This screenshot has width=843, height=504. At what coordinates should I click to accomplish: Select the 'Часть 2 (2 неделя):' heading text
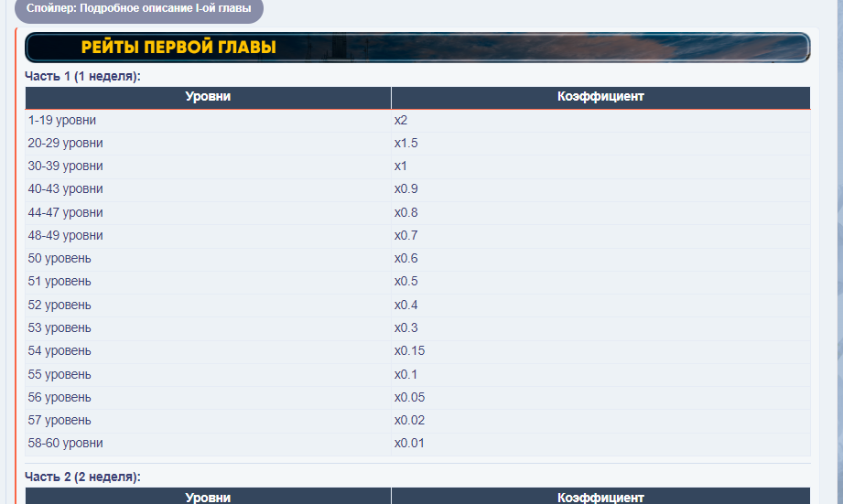click(82, 477)
